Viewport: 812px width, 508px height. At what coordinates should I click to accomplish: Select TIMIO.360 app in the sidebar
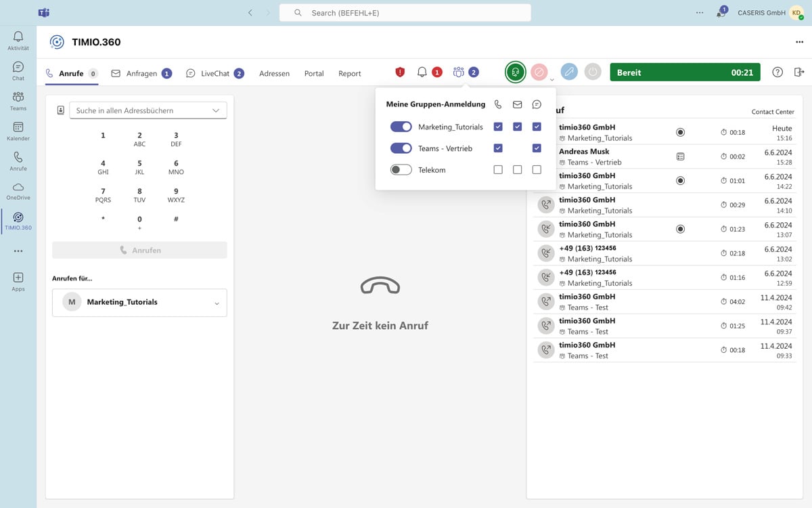[18, 221]
